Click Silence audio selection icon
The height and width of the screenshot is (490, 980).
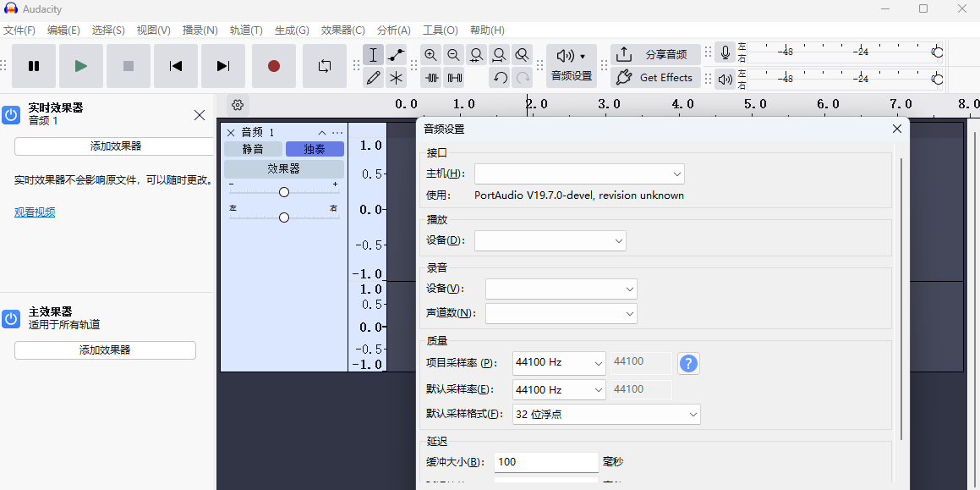pos(454,78)
